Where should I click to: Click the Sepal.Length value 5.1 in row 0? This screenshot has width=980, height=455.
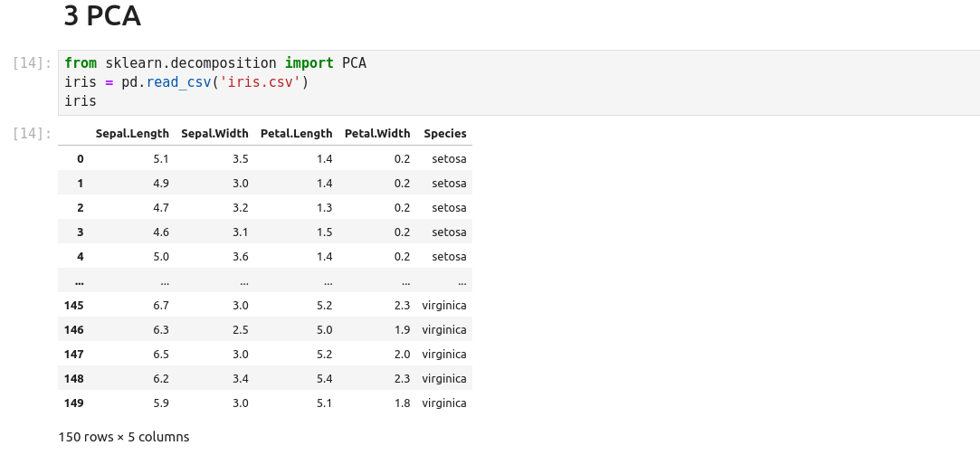pyautogui.click(x=161, y=159)
